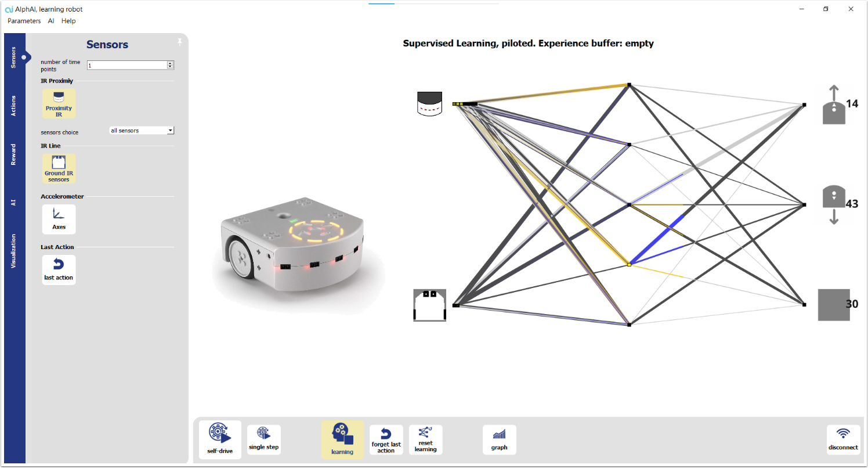868x468 pixels.
Task: Switch to the Reward side tab
Action: [x=15, y=154]
